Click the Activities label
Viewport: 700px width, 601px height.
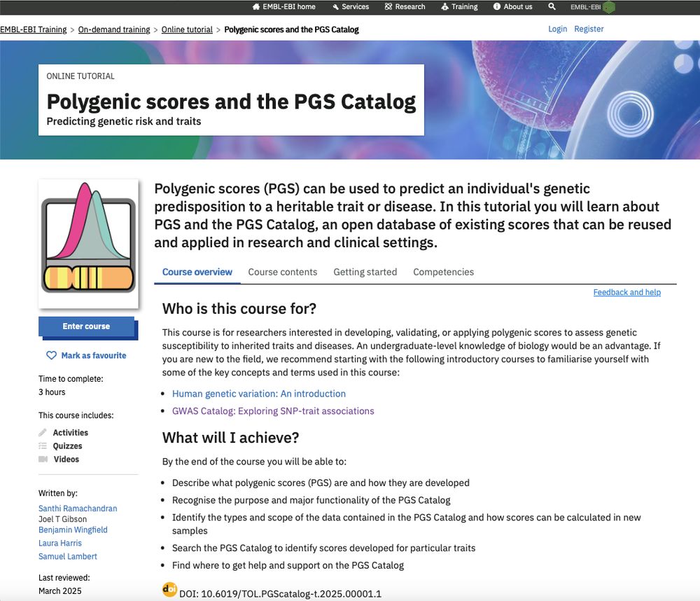coord(71,433)
